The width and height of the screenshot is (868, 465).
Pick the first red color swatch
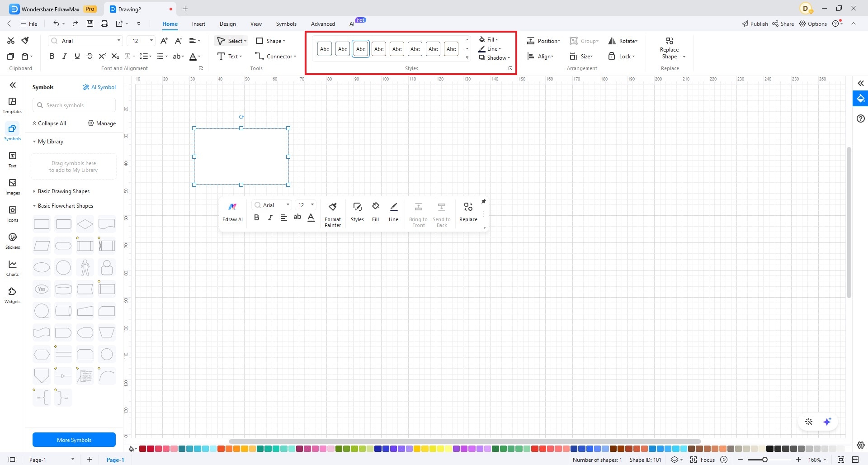pyautogui.click(x=142, y=449)
